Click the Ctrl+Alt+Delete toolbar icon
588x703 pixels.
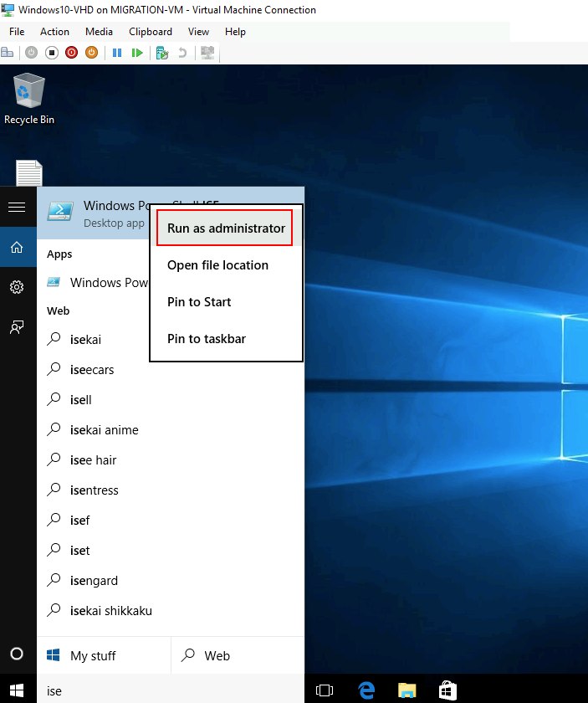click(8, 53)
